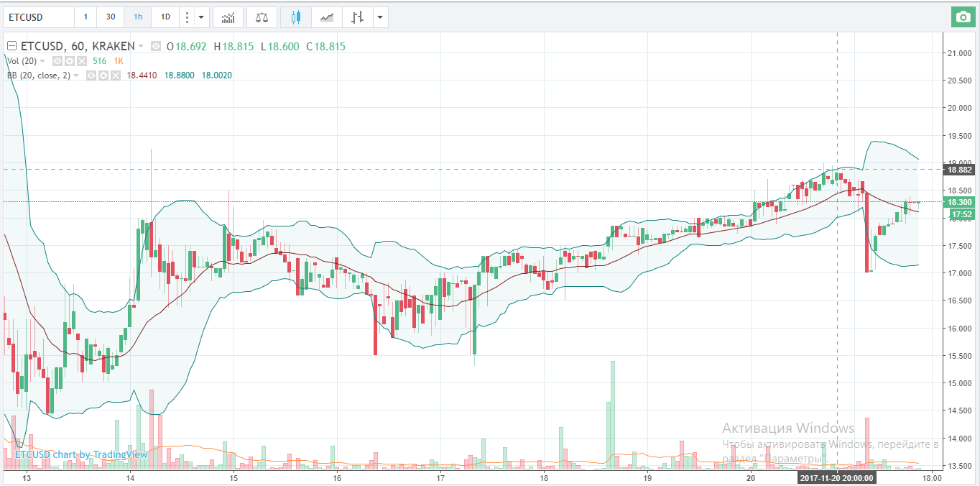The height and width of the screenshot is (486, 980).
Task: Take a snapshot with the camera button
Action: tap(961, 17)
